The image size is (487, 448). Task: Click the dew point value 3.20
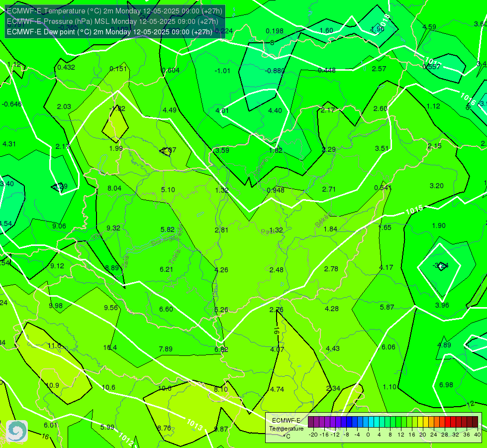tap(436, 186)
